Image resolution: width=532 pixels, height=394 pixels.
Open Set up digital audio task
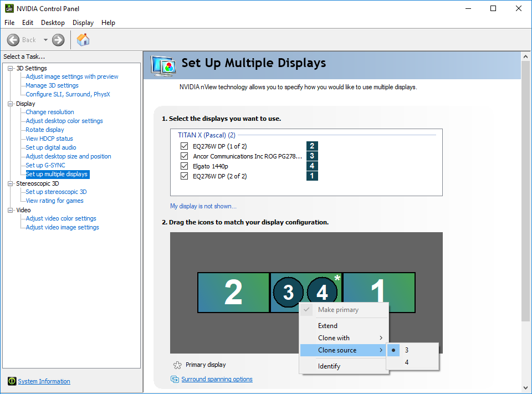(51, 147)
